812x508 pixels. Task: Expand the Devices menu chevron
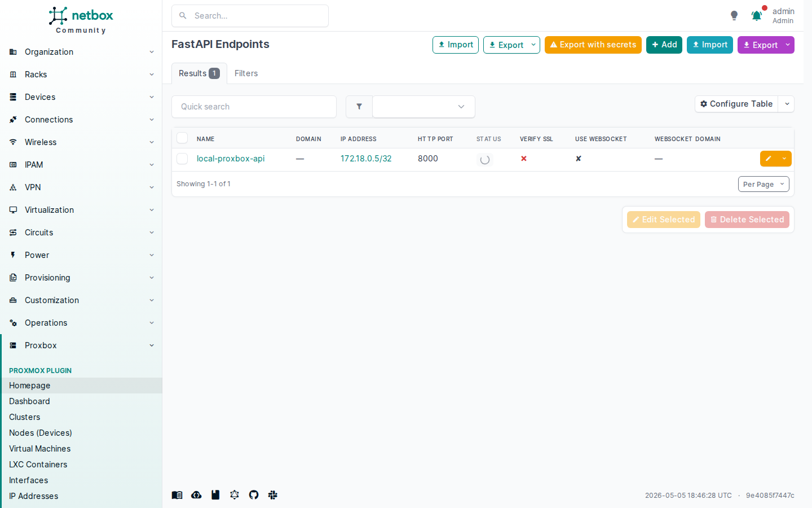[152, 97]
